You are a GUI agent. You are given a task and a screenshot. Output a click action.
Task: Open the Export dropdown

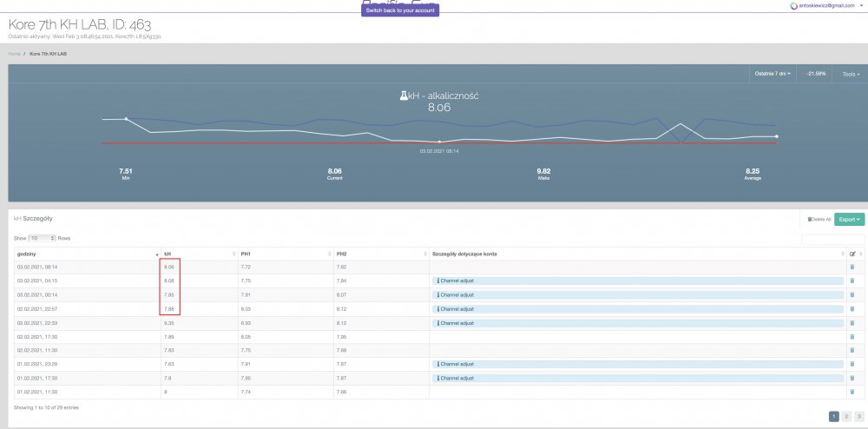(x=849, y=220)
